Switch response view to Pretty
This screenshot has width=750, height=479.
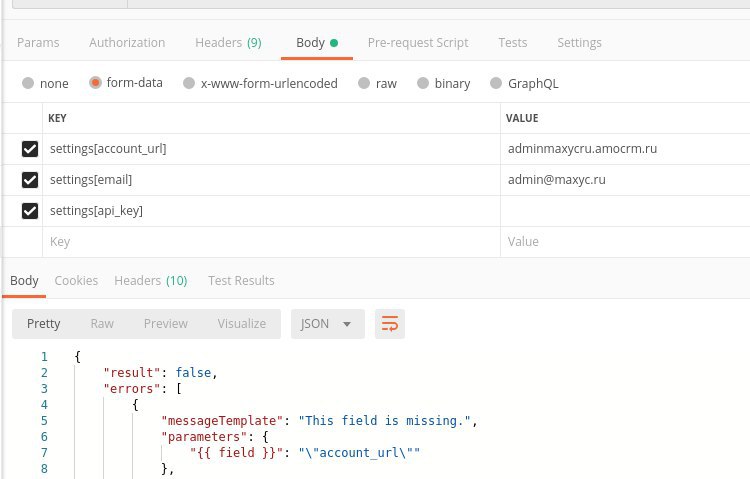pyautogui.click(x=44, y=324)
